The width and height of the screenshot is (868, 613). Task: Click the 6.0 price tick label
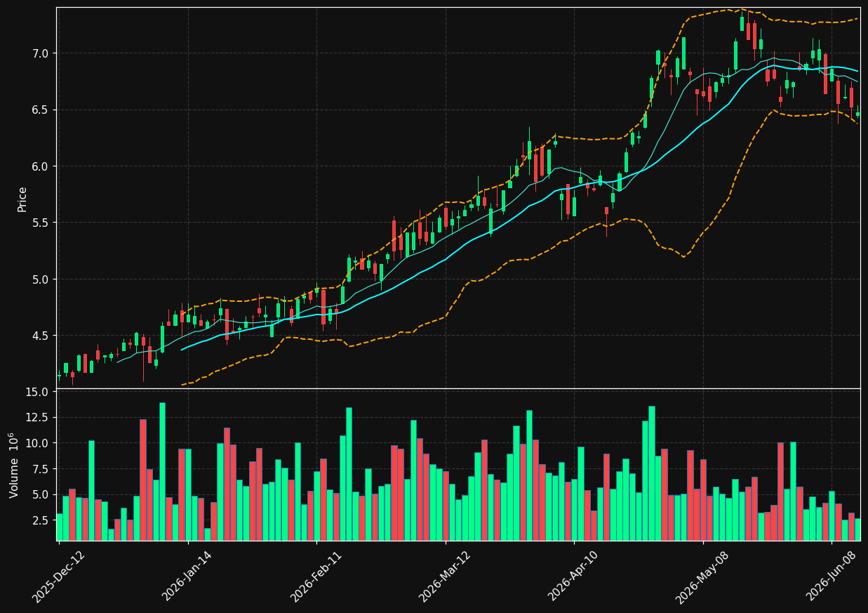click(x=40, y=166)
